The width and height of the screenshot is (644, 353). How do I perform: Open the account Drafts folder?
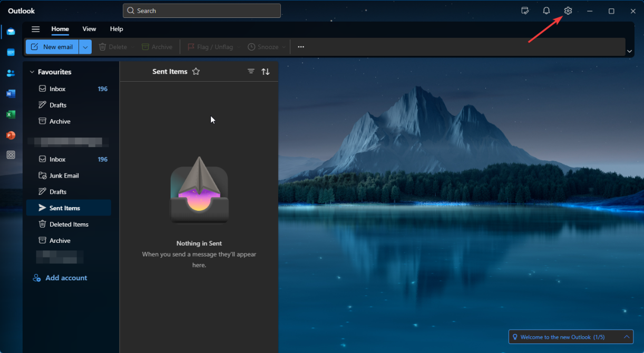[69, 192]
